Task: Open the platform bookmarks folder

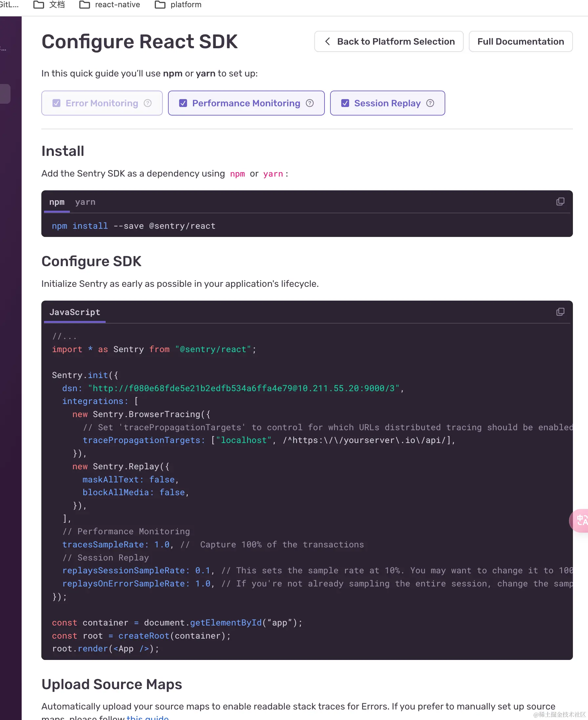Action: click(x=178, y=5)
